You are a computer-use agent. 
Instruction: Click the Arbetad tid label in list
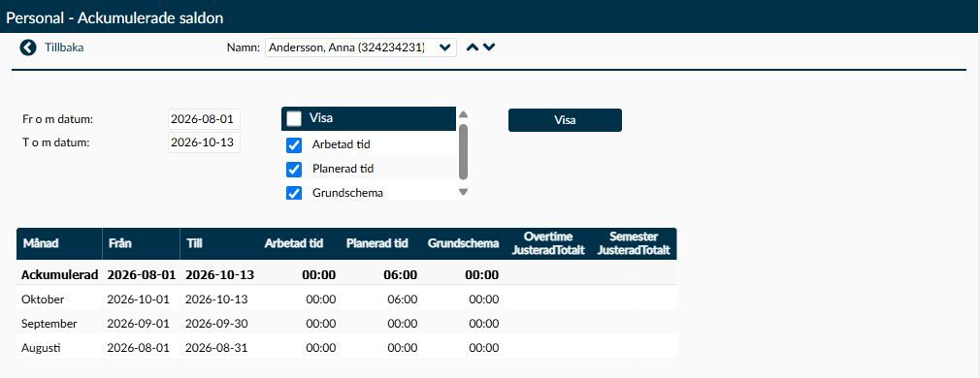[x=342, y=145]
